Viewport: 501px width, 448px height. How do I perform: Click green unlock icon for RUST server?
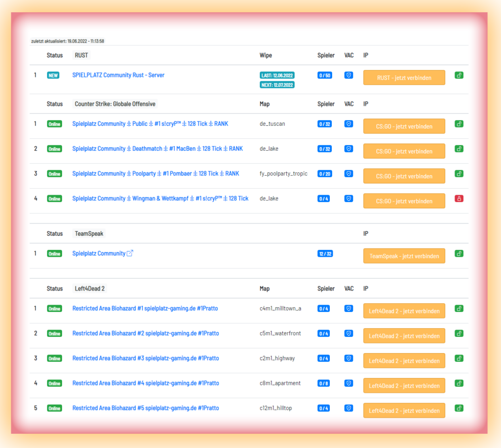(x=459, y=75)
